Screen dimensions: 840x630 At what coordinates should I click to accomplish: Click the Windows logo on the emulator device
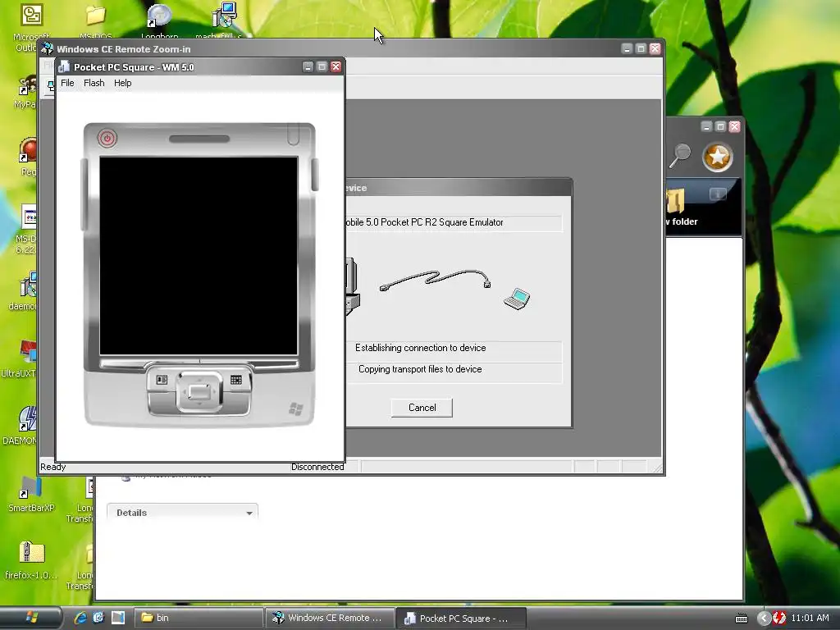point(295,409)
